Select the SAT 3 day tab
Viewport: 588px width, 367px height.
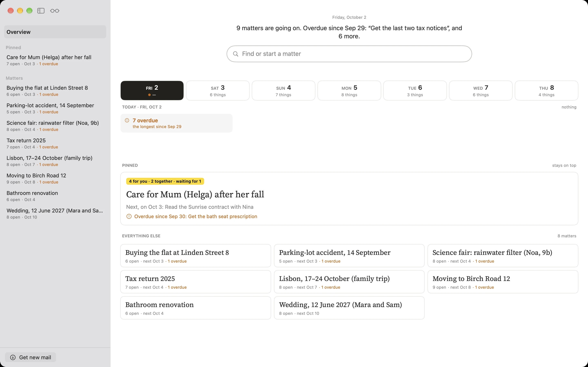[x=218, y=91]
